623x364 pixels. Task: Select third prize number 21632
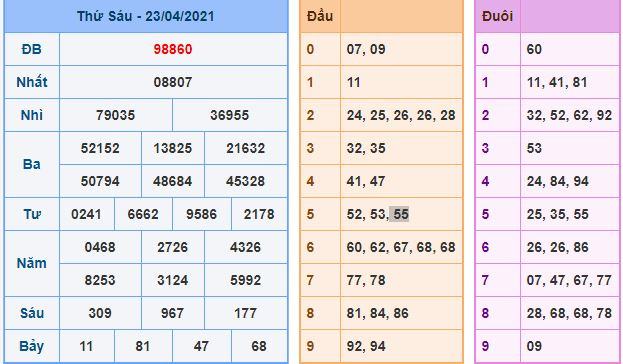pos(246,148)
